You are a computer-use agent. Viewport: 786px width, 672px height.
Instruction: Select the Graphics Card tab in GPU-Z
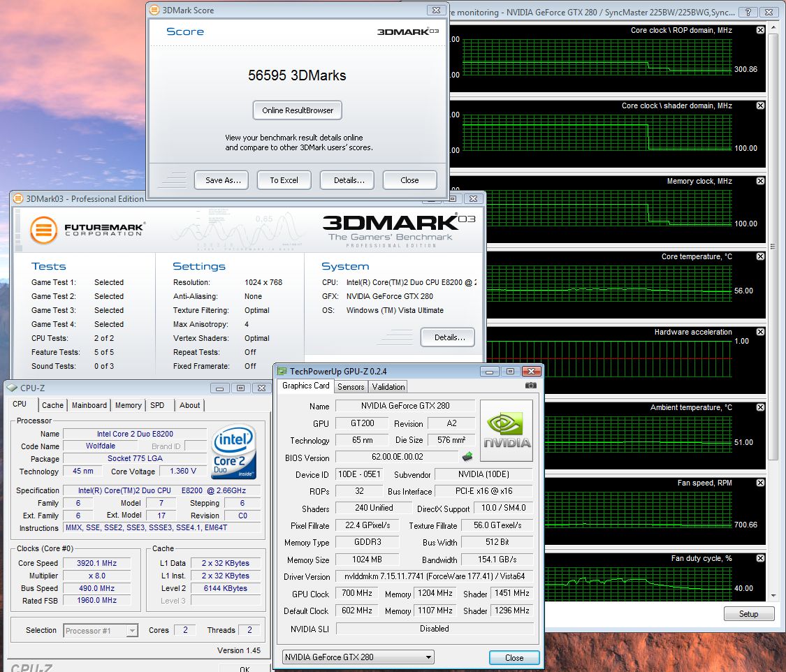[306, 386]
